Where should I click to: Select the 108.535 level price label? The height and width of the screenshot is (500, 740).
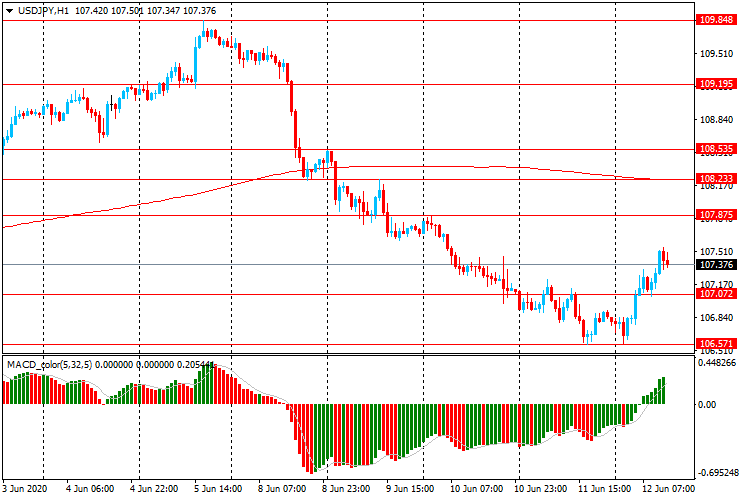(716, 149)
